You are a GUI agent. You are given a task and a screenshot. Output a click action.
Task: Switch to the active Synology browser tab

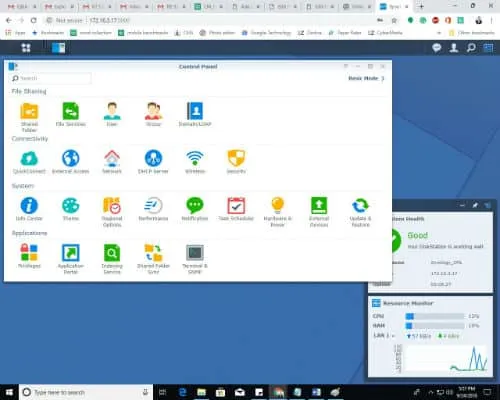tap(394, 6)
